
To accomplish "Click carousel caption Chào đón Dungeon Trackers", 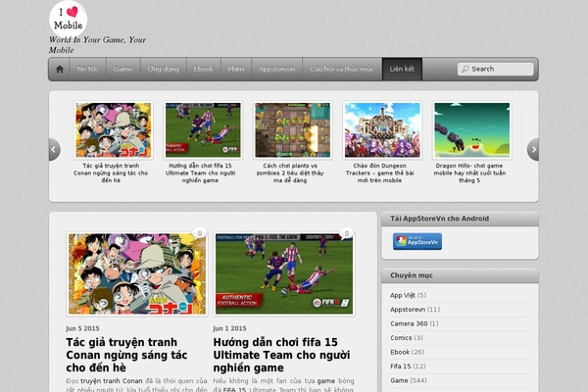I will point(379,172).
